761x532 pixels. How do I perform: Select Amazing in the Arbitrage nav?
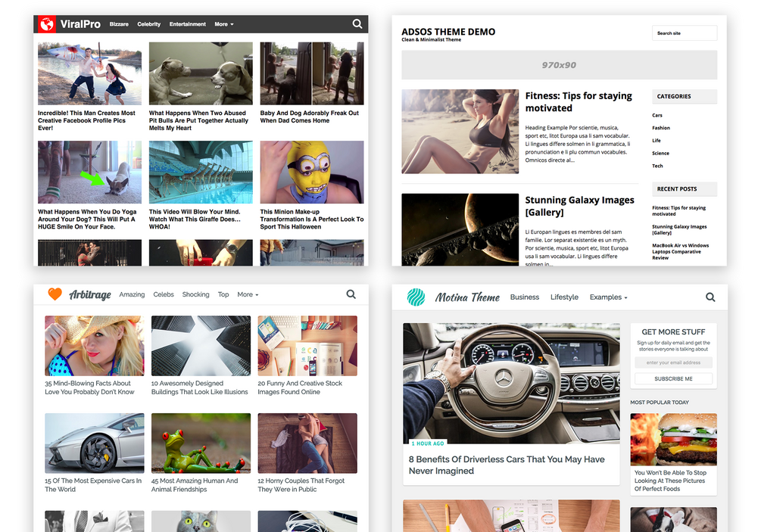[x=132, y=294]
